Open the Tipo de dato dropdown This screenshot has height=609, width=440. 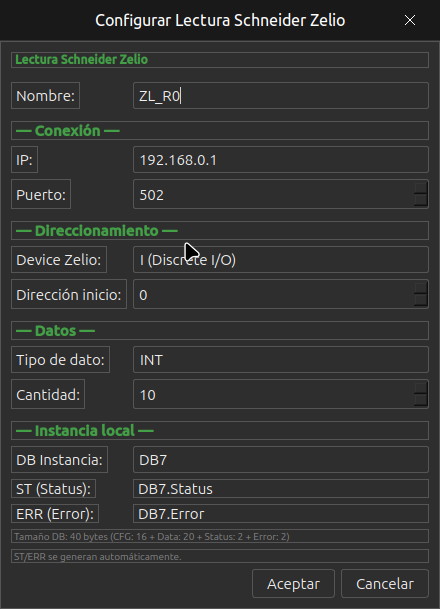pos(281,360)
